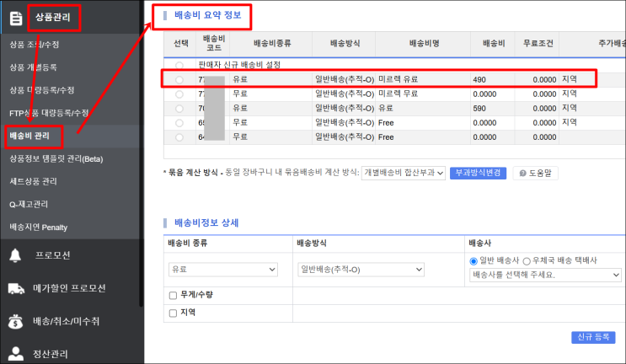Screen dimensions: 626x364
Task: Select radio for 판매자 신규 배송비 설정
Action: point(179,65)
